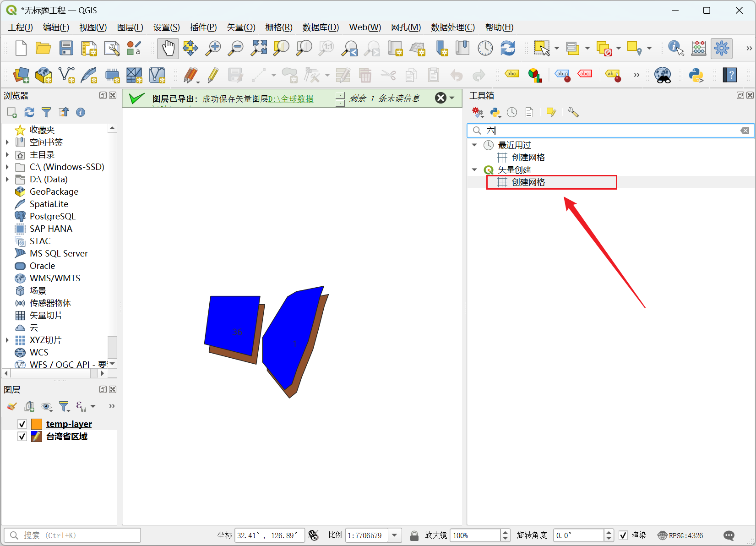Expand the D:\ (Data) drive

point(7,180)
